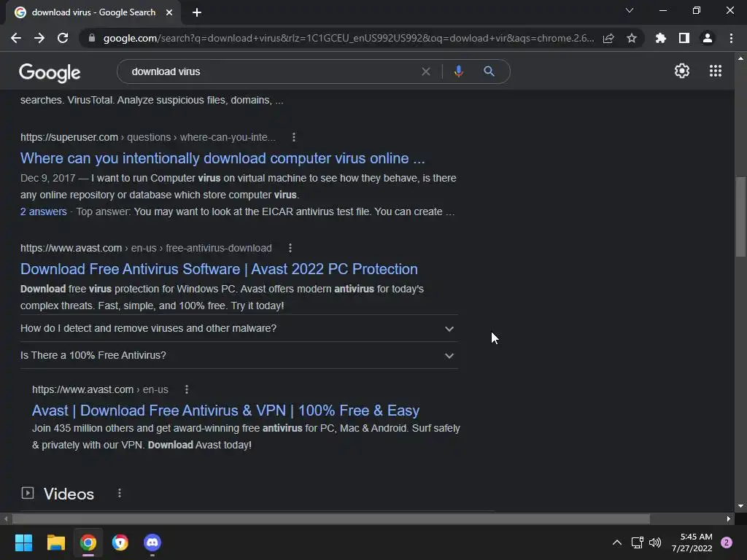Open more options for avast free-antivirus-download result

[290, 248]
